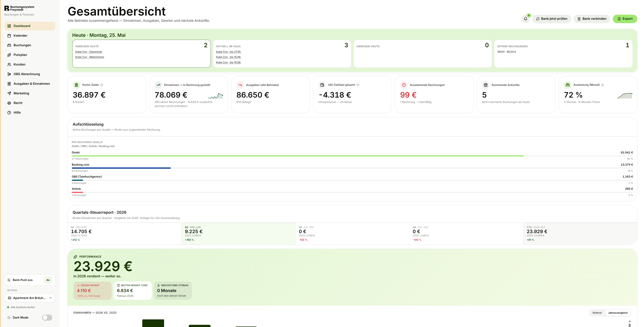644x327 pixels.
Task: Select the highlighted Q2 APR-JUN quarter cell
Action: pos(238,234)
